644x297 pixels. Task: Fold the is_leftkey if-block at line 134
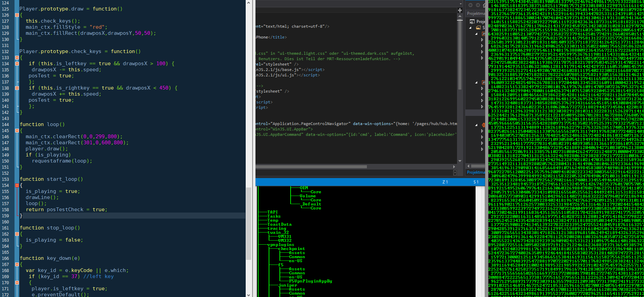17,64
